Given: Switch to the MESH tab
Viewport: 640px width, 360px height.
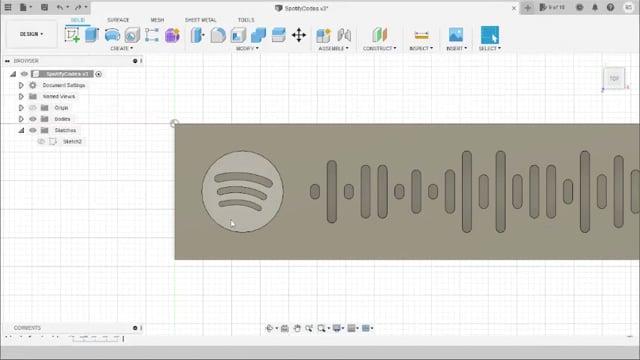Looking at the screenshot, I should (x=157, y=20).
